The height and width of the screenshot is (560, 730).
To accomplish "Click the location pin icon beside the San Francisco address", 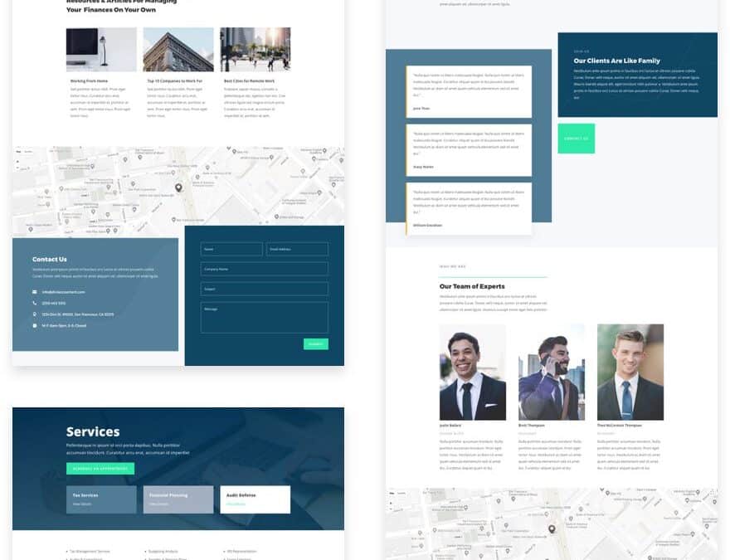I will [35, 314].
